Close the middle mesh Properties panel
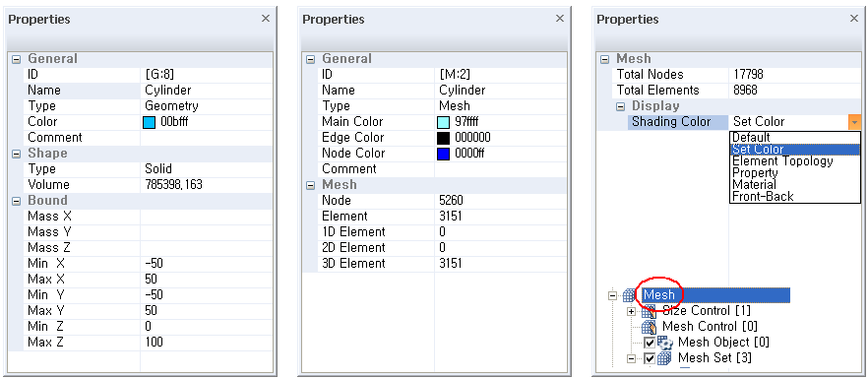This screenshot has width=868, height=378. [560, 19]
